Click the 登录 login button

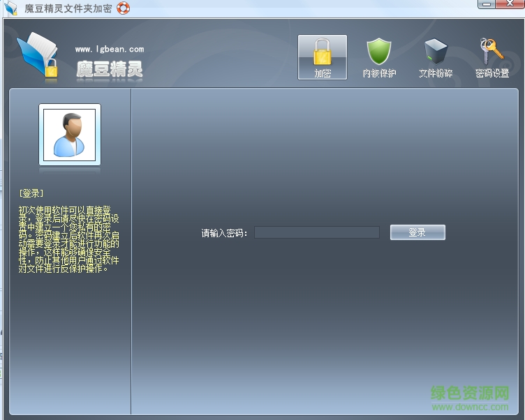coord(417,232)
